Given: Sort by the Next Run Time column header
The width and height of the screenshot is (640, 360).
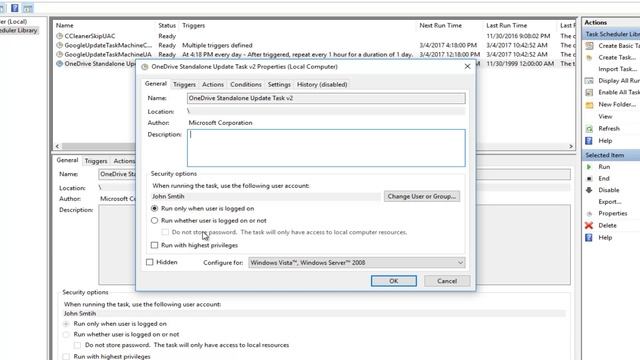Looking at the screenshot, I should point(440,25).
